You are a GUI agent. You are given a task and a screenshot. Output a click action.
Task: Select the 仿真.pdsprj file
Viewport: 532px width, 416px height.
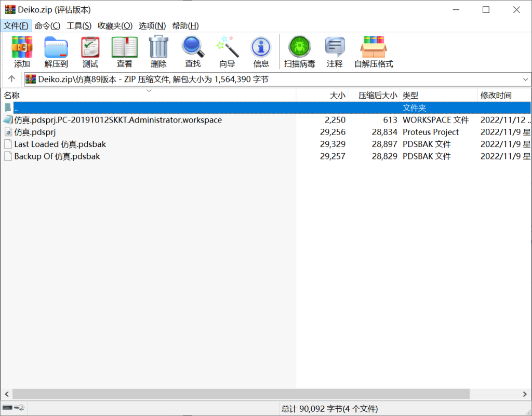[x=35, y=132]
